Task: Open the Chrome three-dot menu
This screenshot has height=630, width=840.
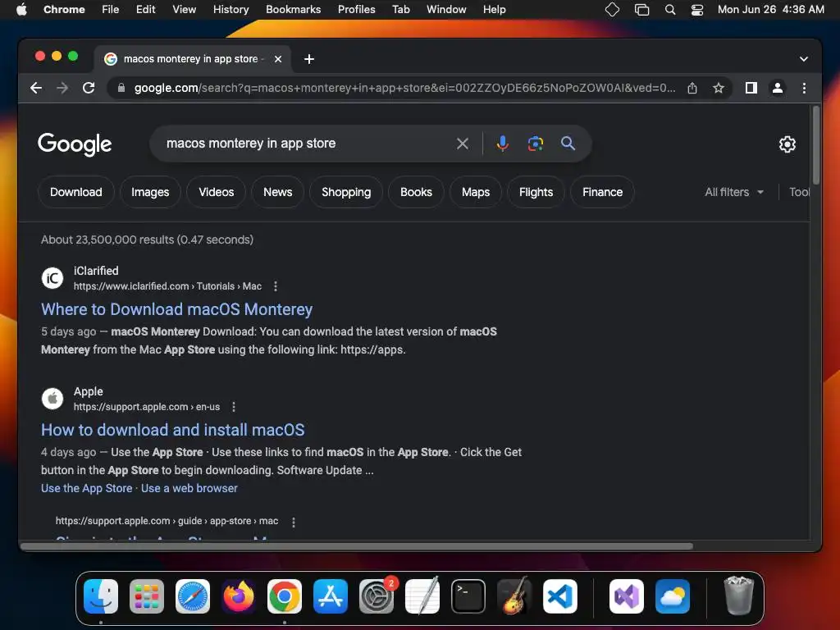Action: tap(804, 88)
